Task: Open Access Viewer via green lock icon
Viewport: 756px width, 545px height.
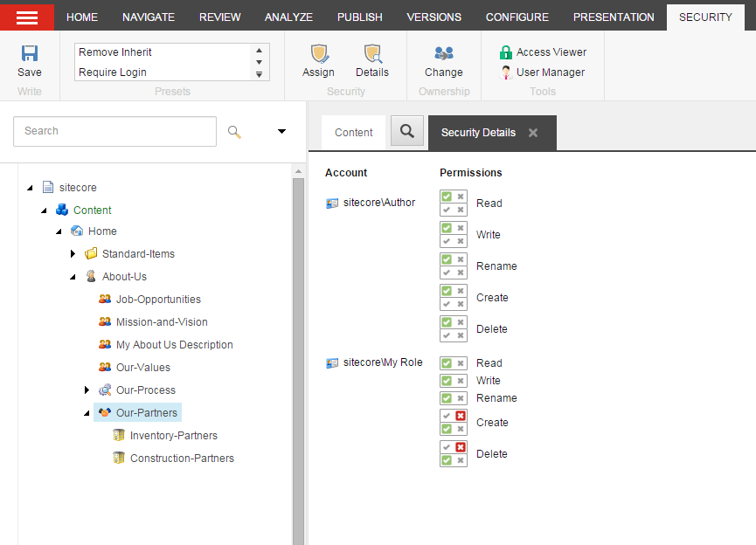Action: pyautogui.click(x=506, y=52)
